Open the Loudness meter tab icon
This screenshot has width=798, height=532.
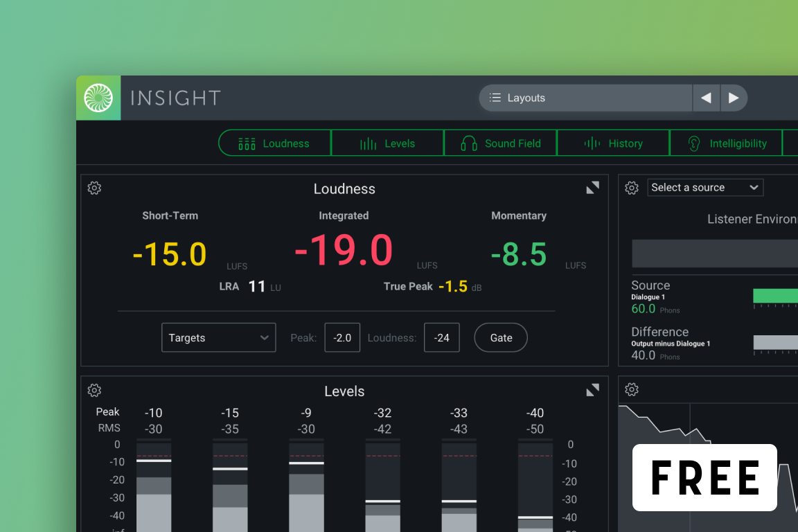[x=246, y=143]
